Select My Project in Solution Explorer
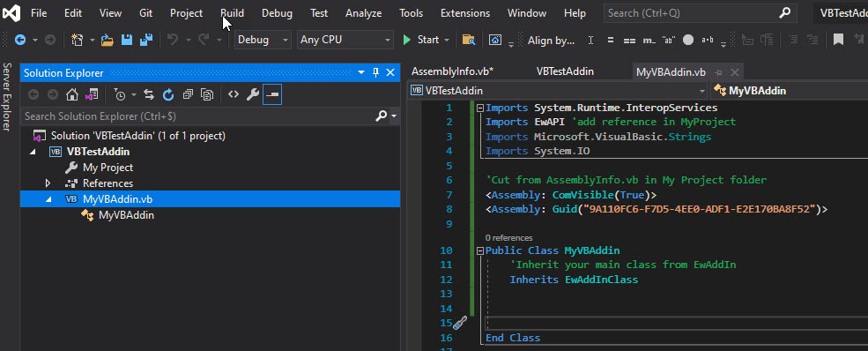 click(108, 168)
